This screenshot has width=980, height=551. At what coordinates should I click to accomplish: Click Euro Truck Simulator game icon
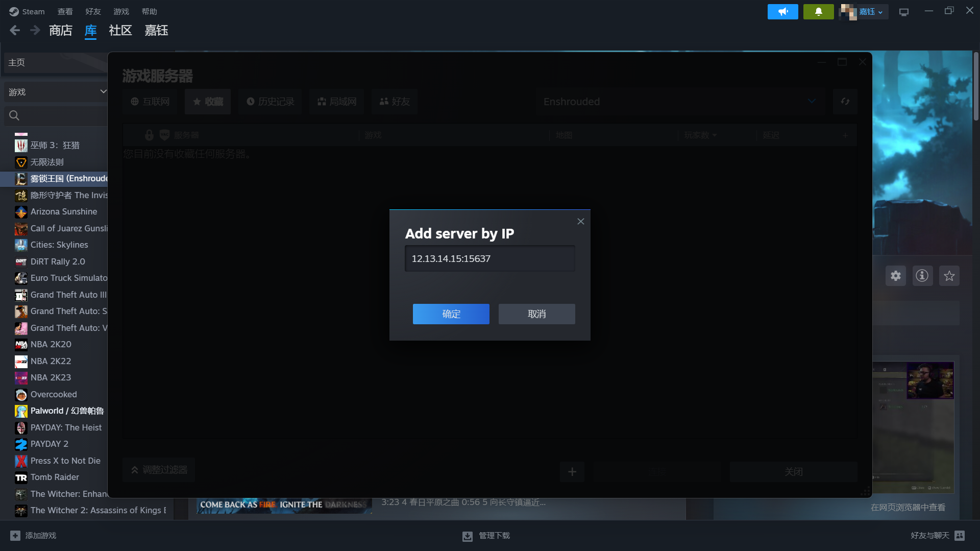coord(21,278)
